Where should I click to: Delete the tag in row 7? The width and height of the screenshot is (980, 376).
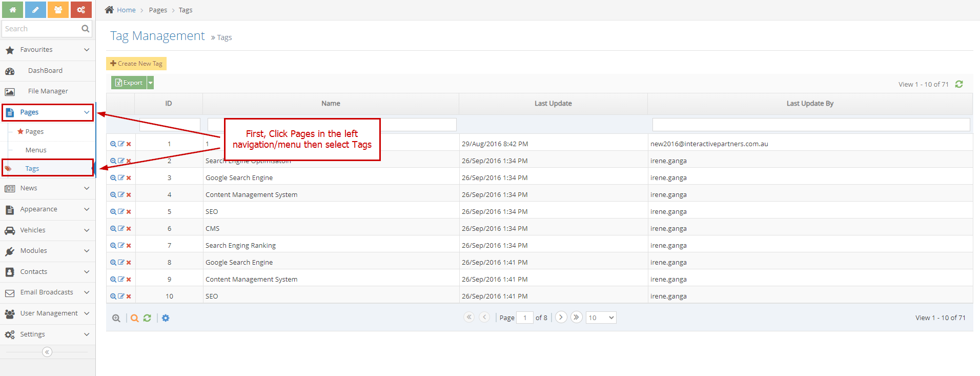coord(129,246)
